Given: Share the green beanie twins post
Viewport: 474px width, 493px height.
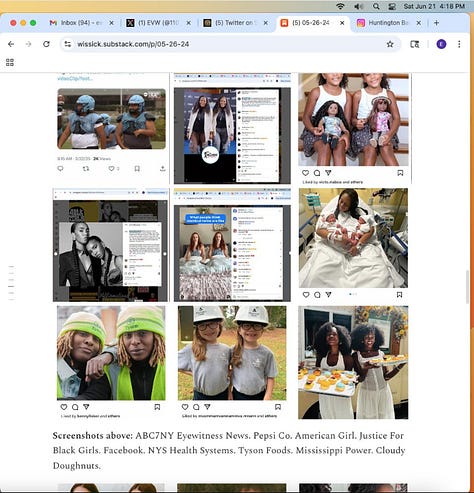Looking at the screenshot, I should (86, 407).
